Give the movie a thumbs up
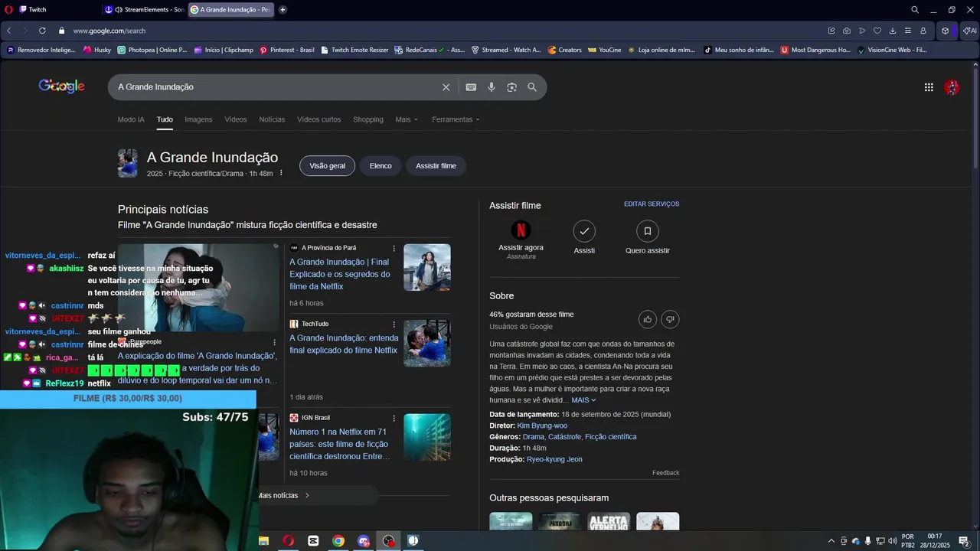This screenshot has width=980, height=551. tap(648, 319)
